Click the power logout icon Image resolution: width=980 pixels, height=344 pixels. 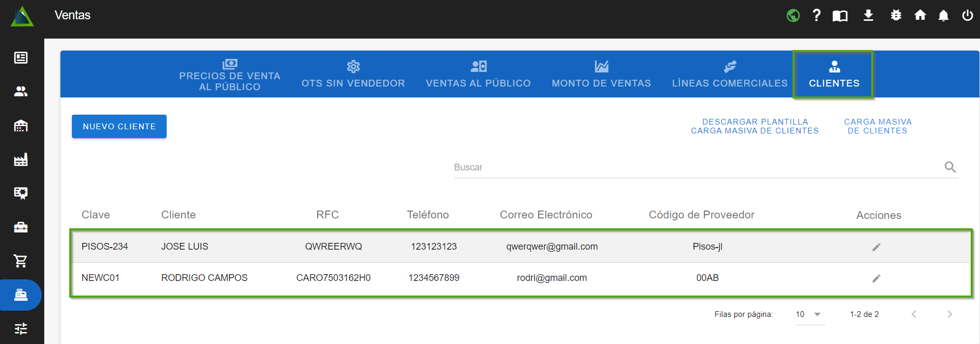coord(968,16)
